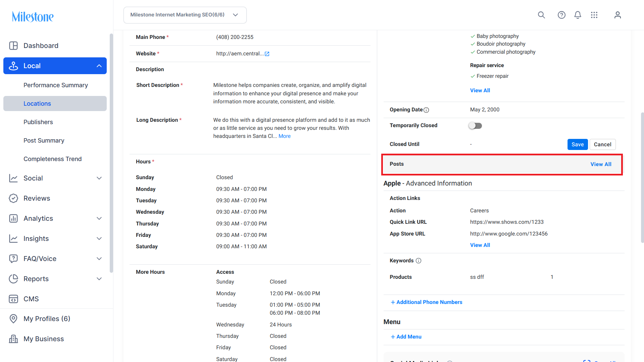Select the phone number (408) 200-2255
This screenshot has width=644, height=362.
pyautogui.click(x=235, y=37)
